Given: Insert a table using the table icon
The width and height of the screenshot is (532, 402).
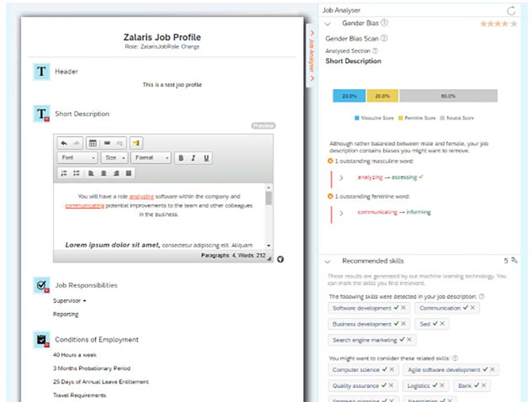Looking at the screenshot, I should coord(93,143).
